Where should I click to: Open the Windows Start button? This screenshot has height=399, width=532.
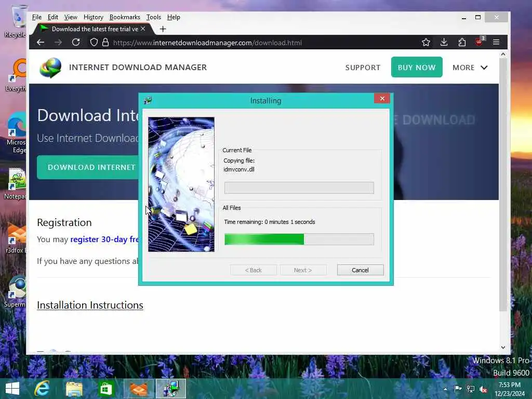12,389
